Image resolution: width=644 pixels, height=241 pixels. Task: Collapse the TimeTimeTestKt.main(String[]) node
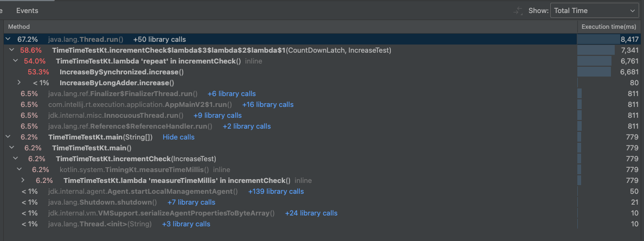click(x=7, y=137)
